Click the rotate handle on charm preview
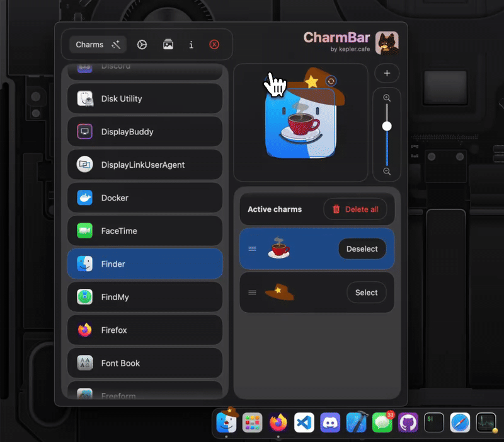Screen dimensions: 504x442 click(x=331, y=81)
